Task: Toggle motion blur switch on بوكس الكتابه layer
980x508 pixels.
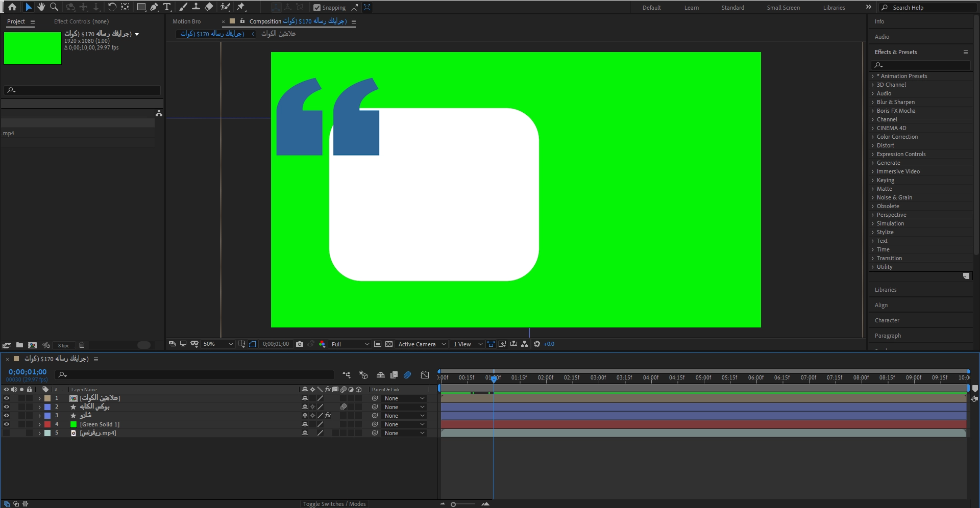Action: point(344,407)
